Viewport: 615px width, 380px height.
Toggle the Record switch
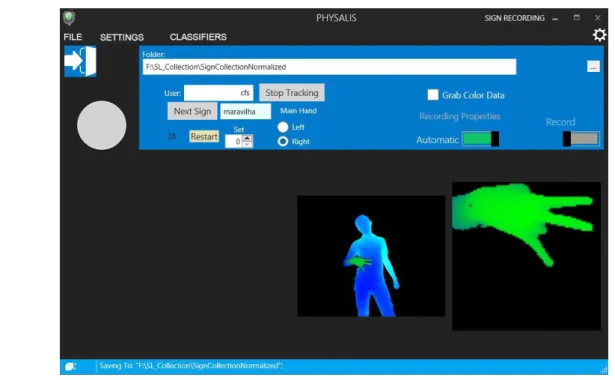[581, 138]
